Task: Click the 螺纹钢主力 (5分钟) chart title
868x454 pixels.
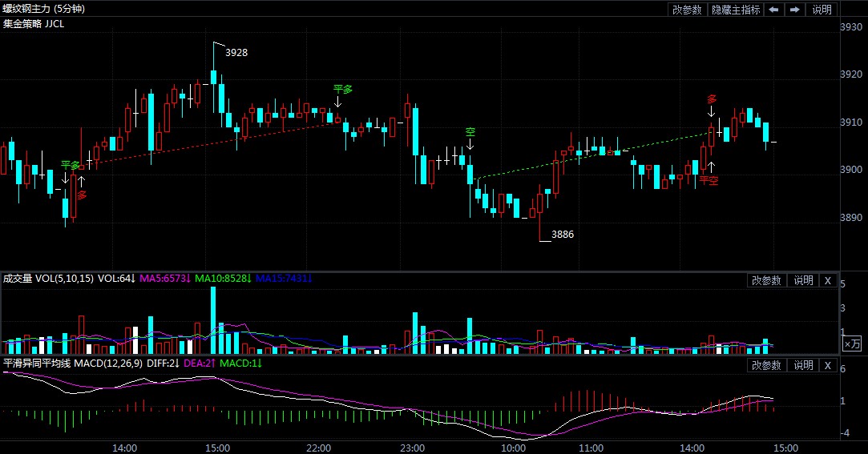Action: [42, 9]
